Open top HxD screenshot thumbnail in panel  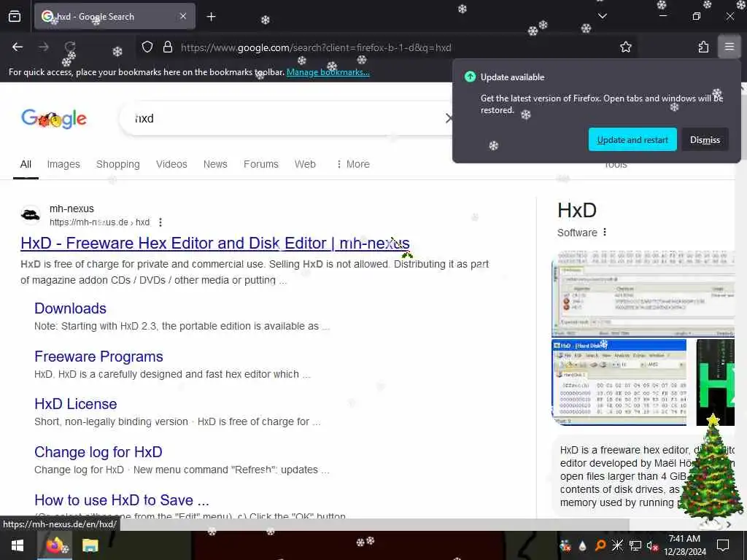643,294
